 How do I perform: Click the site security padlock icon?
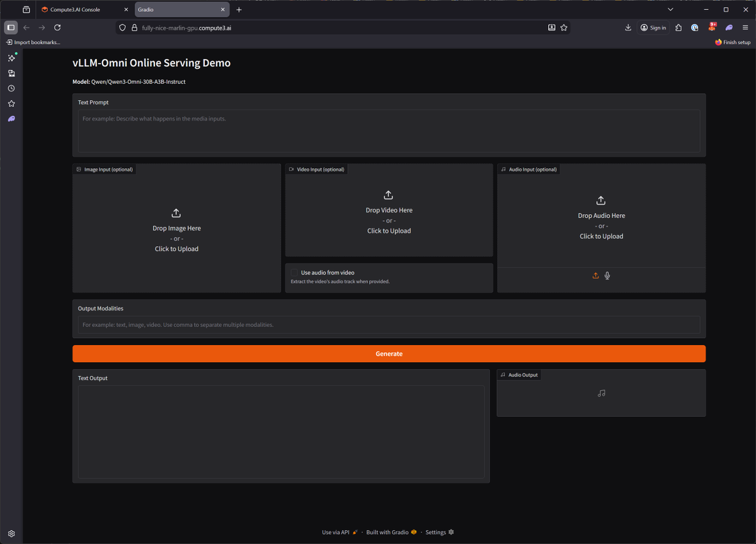click(134, 28)
